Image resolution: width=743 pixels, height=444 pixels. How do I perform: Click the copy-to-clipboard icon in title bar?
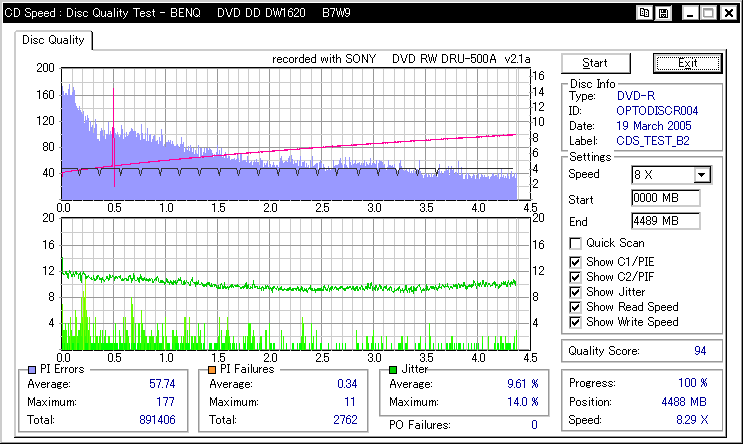click(x=644, y=13)
